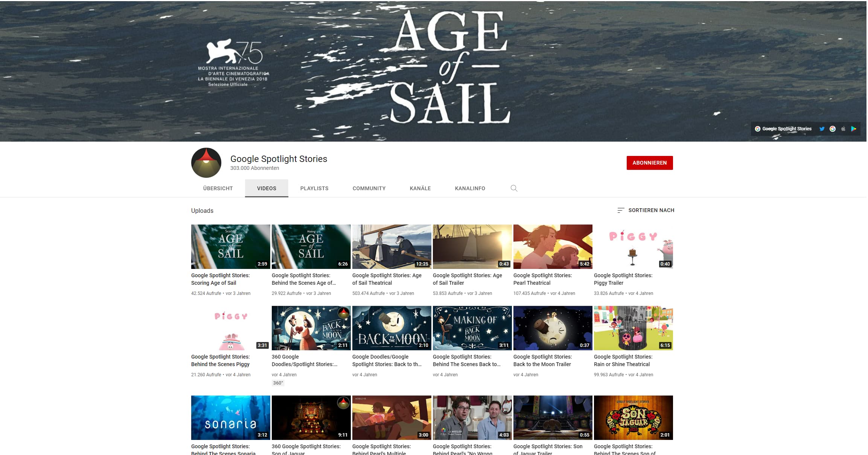
Task: Open the Apple App Store icon link
Action: pos(843,129)
